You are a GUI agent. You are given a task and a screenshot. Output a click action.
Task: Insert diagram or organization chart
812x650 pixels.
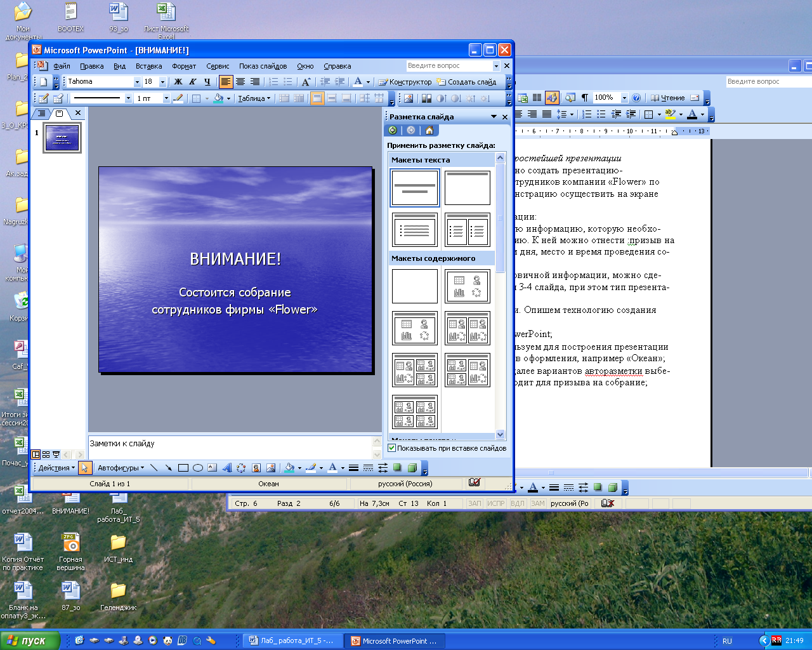242,468
